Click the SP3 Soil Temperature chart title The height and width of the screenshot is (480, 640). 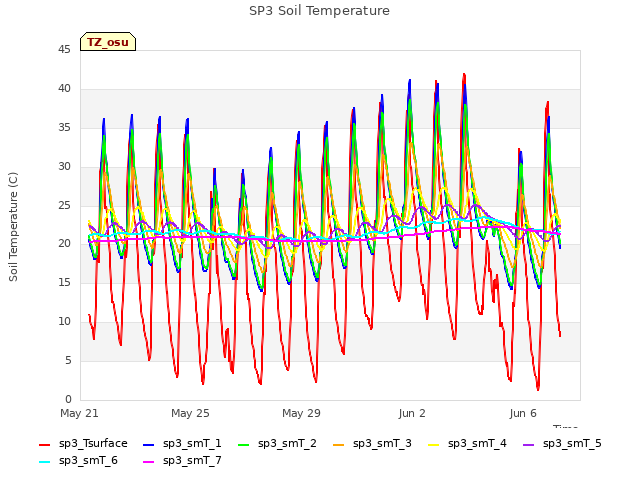point(319,11)
